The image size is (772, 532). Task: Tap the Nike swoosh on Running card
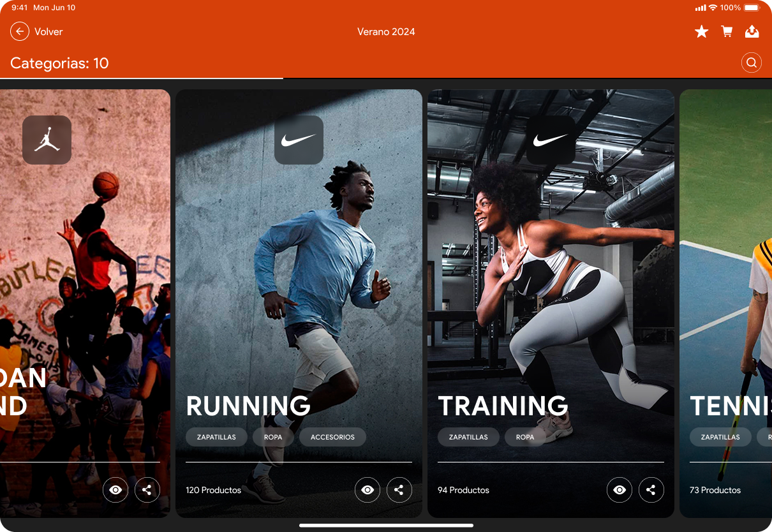pyautogui.click(x=299, y=140)
